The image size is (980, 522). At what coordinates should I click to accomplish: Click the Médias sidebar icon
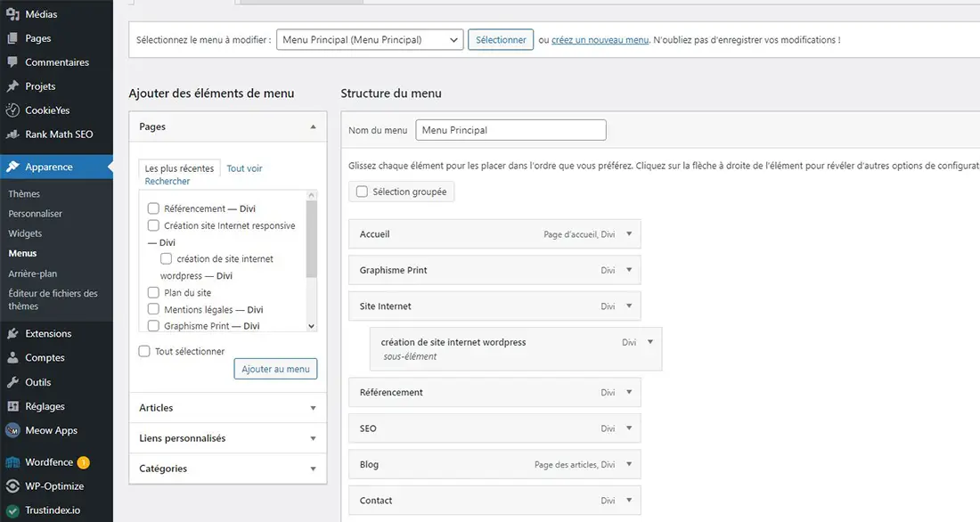coord(12,13)
